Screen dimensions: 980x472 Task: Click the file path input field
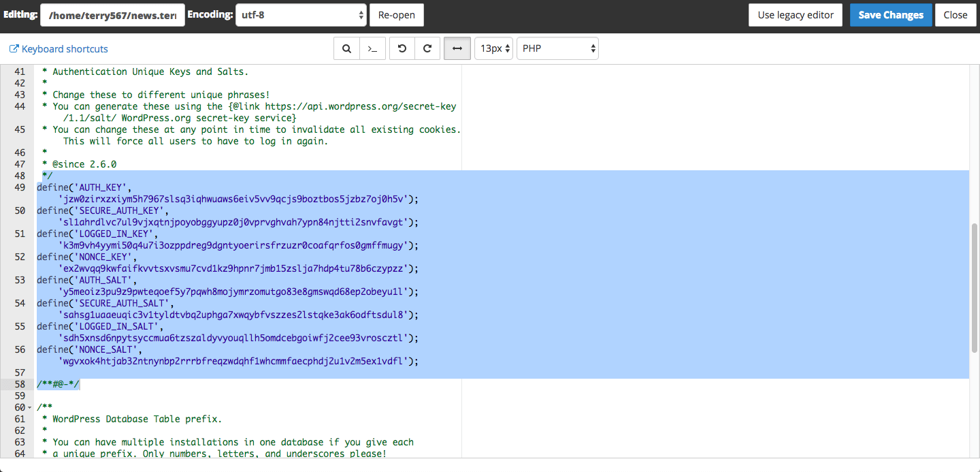point(112,15)
